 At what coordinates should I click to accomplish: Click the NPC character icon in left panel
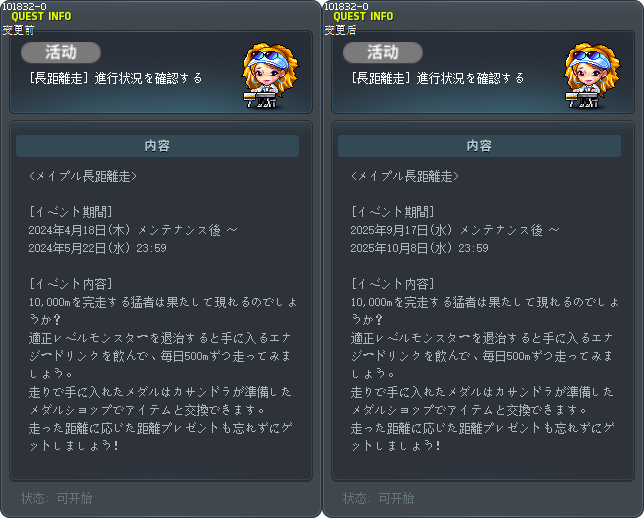click(x=270, y=76)
